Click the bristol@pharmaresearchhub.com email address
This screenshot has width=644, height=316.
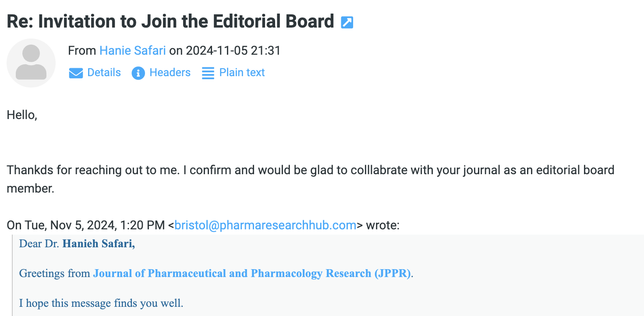point(265,225)
